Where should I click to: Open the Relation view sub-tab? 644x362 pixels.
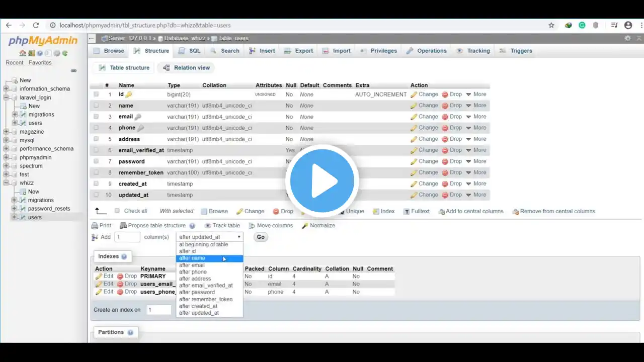(x=186, y=68)
